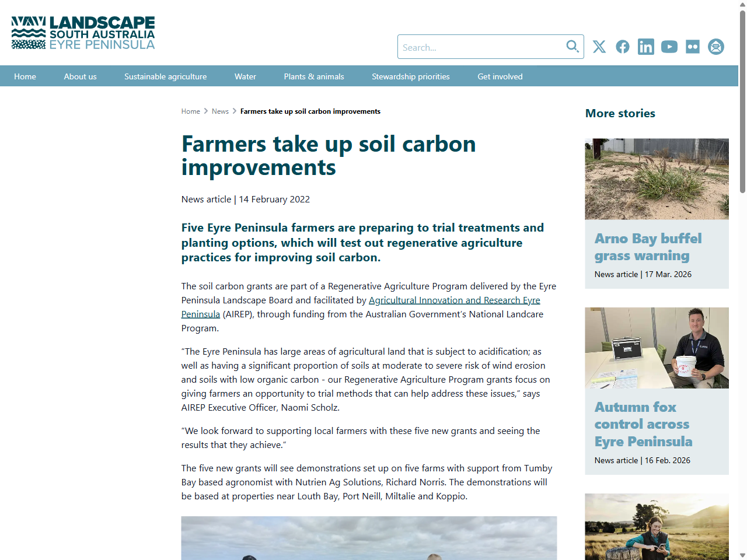The image size is (747, 560).
Task: Click the search magnifier icon
Action: tap(572, 46)
